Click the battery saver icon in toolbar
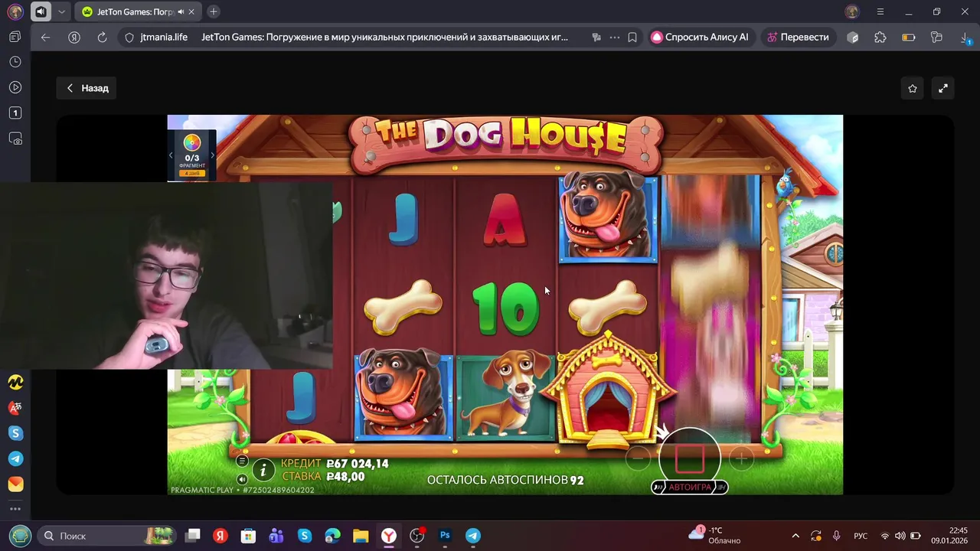Viewport: 980px width, 551px height. coord(909,37)
